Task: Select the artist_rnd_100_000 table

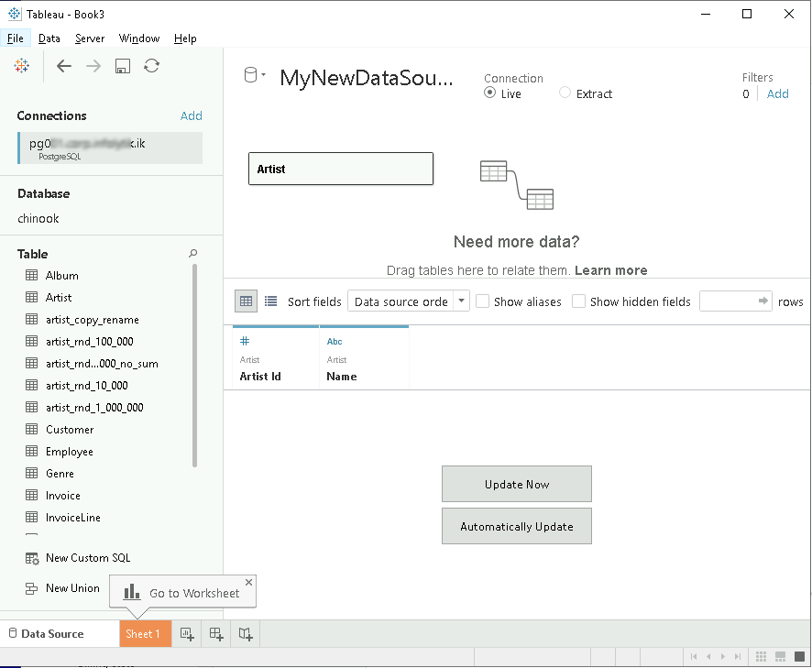Action: tap(90, 341)
